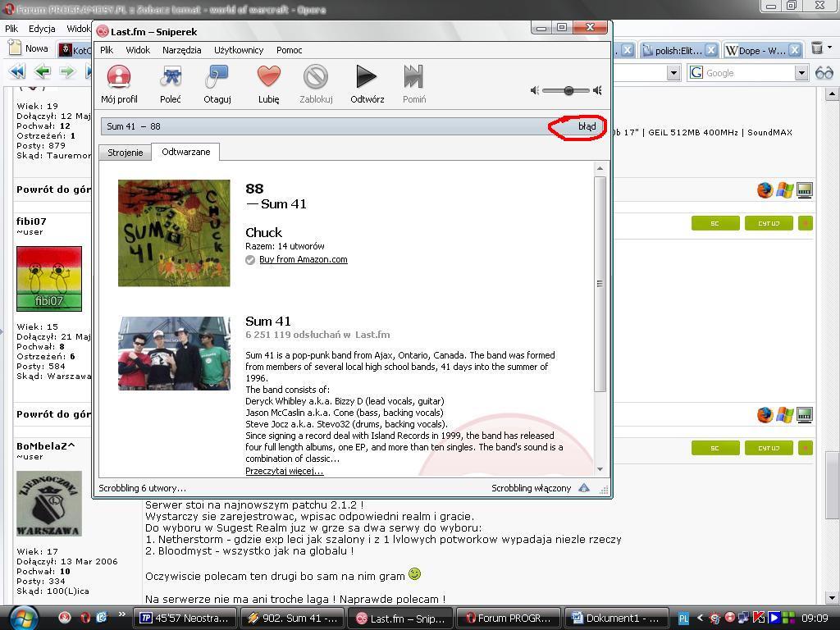Switch to the polish:Elit… Opera tab

[x=678, y=50]
